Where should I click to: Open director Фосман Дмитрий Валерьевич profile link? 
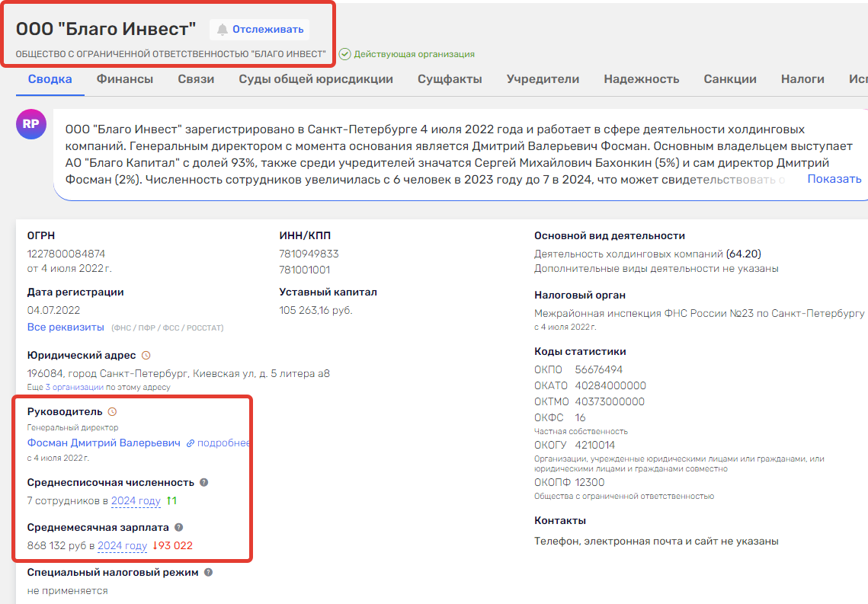click(x=104, y=443)
